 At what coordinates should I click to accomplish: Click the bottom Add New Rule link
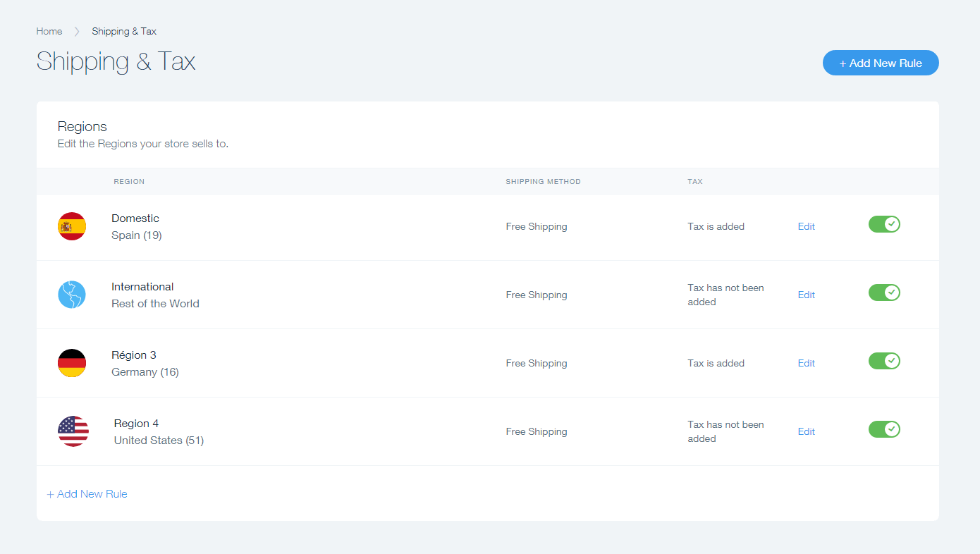coord(87,494)
